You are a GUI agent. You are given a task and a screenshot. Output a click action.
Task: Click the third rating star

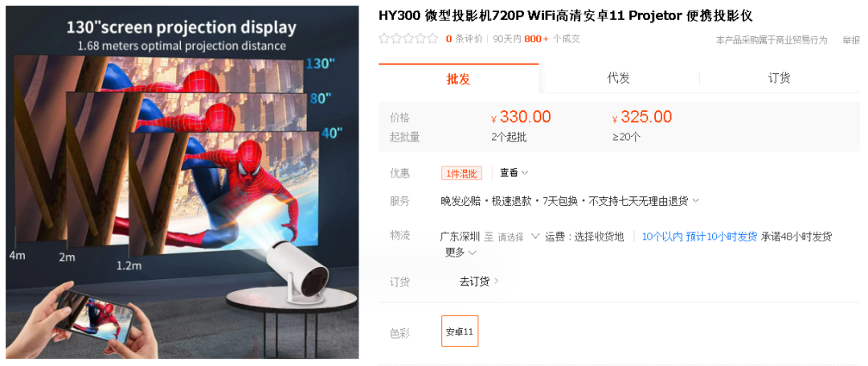click(408, 39)
